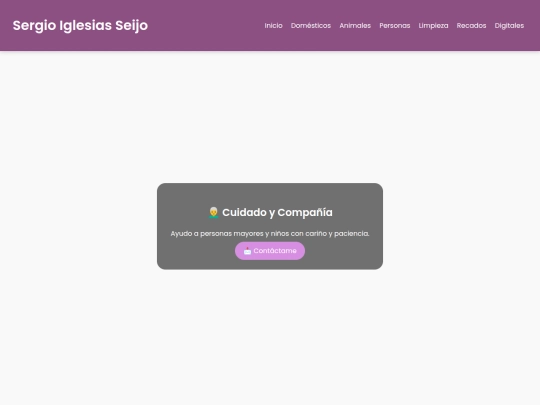Go to the Recados section

coord(471,25)
